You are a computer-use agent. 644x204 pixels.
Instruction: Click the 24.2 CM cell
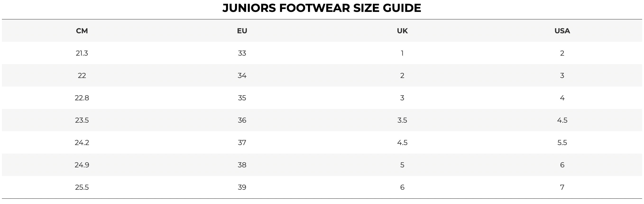tap(82, 143)
